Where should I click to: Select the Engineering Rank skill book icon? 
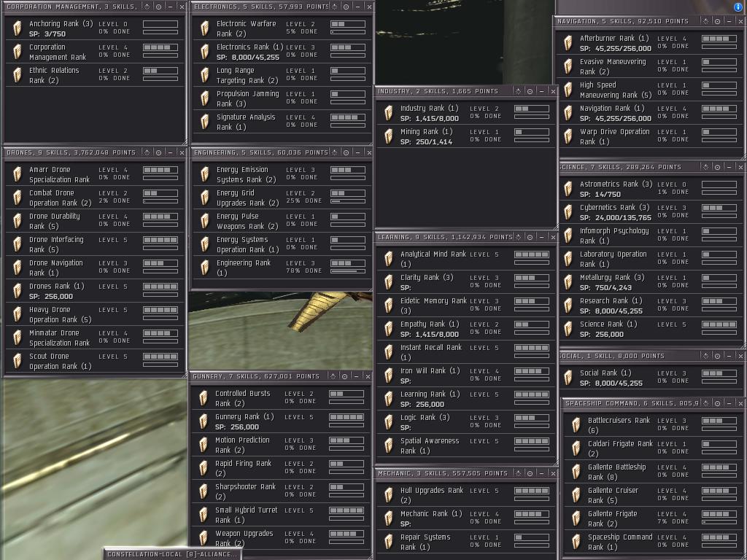pos(205,268)
